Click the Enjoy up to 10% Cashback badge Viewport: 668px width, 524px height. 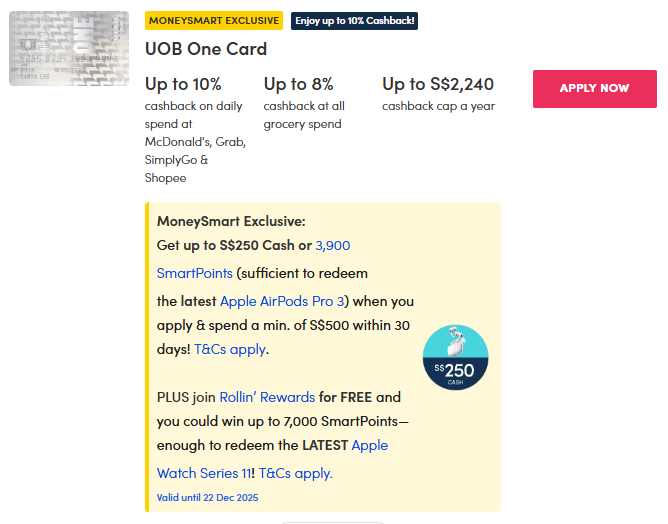[x=354, y=20]
